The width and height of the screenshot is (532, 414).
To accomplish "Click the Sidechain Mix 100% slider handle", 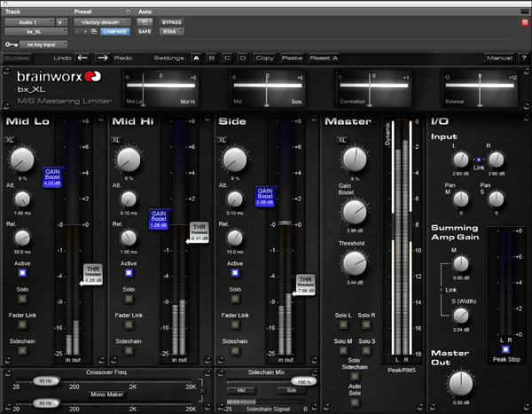I will [304, 382].
